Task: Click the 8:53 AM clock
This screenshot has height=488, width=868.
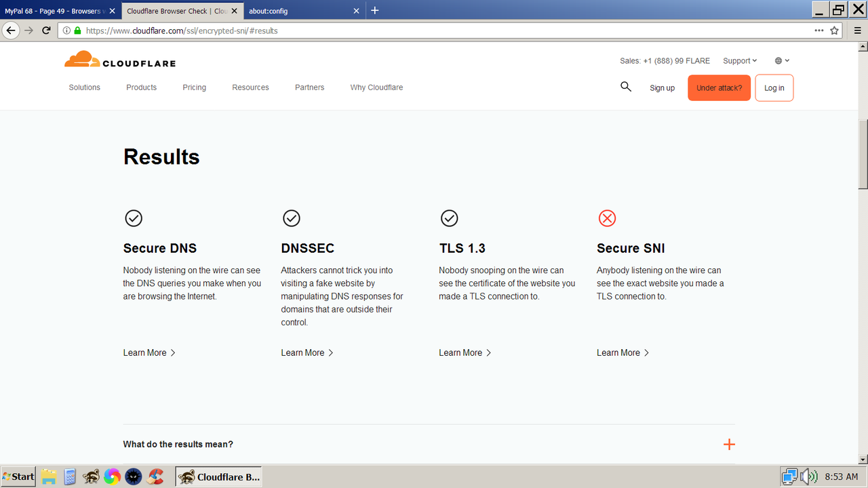Action: (x=841, y=477)
